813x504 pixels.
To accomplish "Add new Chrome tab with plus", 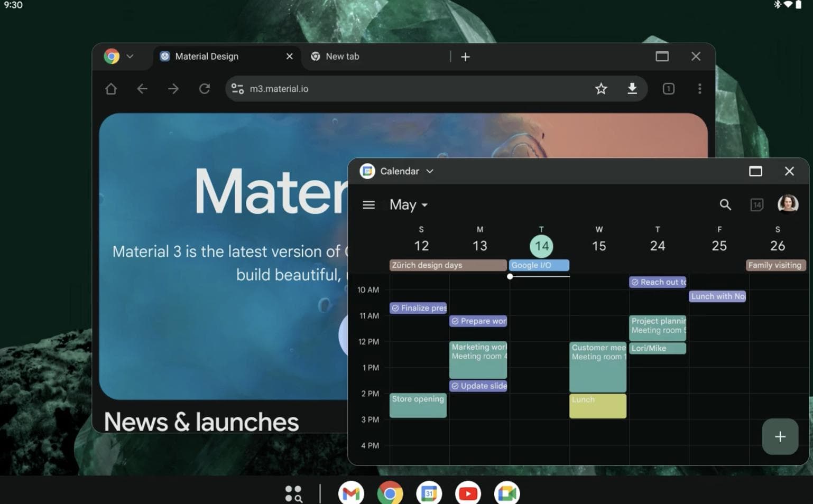I will [465, 57].
